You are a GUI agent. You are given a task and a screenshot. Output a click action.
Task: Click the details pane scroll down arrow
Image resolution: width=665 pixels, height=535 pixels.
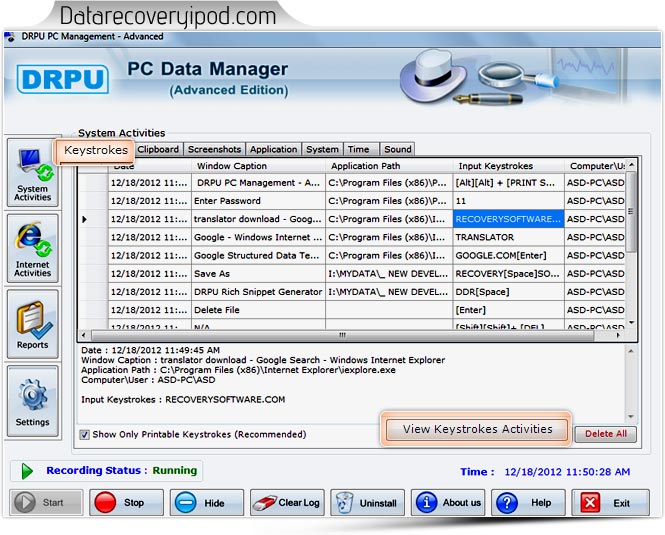[631, 417]
